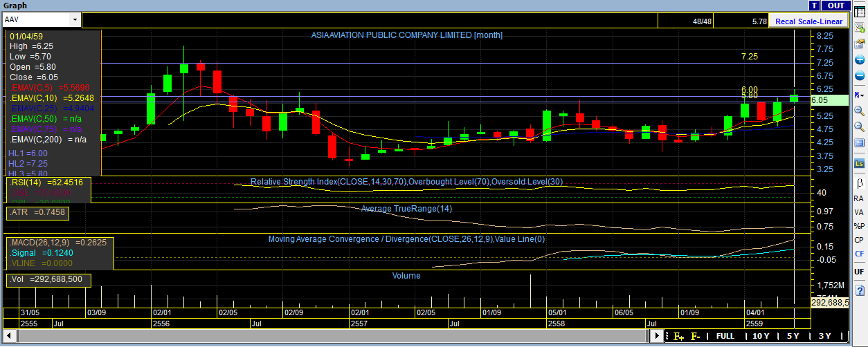Click the %P sidebar button
The width and height of the screenshot is (868, 347).
pos(859,226)
